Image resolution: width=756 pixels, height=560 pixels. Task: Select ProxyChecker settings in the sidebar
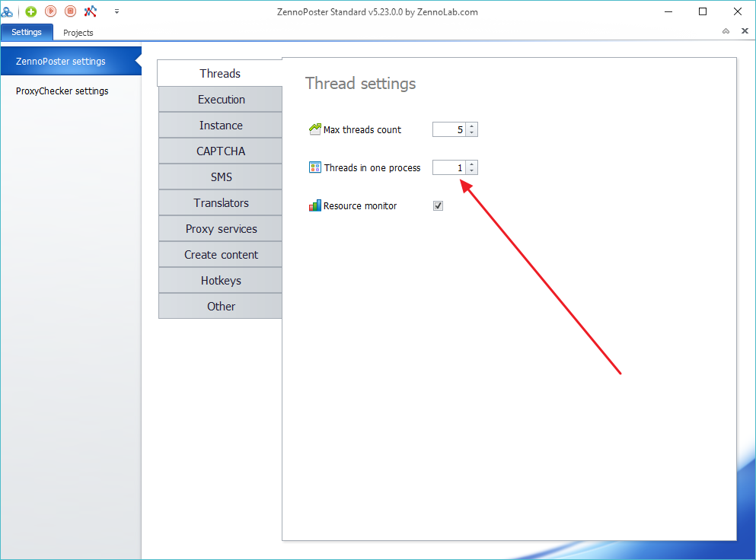point(62,91)
